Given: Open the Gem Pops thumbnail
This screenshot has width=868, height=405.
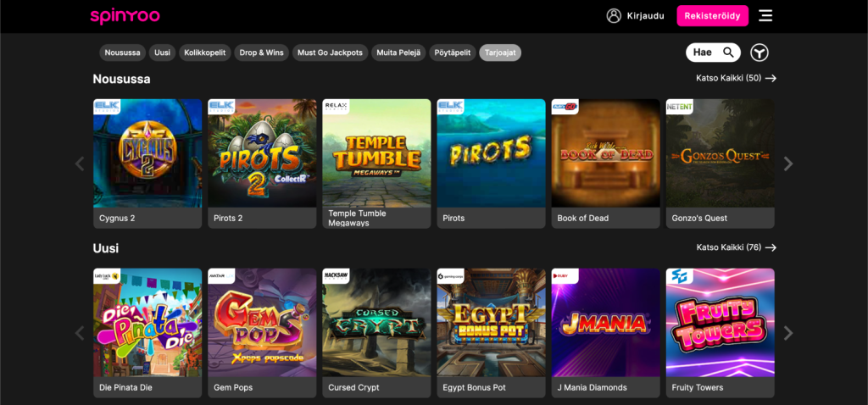Looking at the screenshot, I should click(263, 323).
